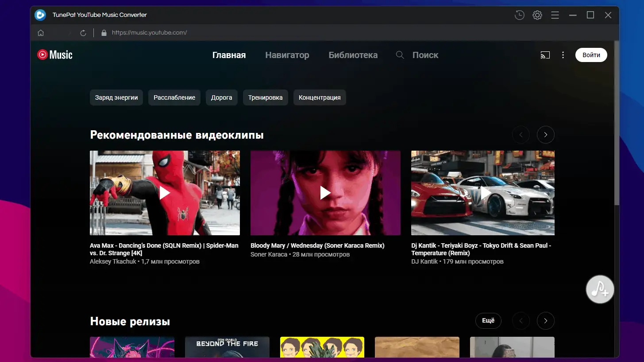Toggle the Расслабление mood filter chip
This screenshot has width=644, height=362.
tap(174, 97)
